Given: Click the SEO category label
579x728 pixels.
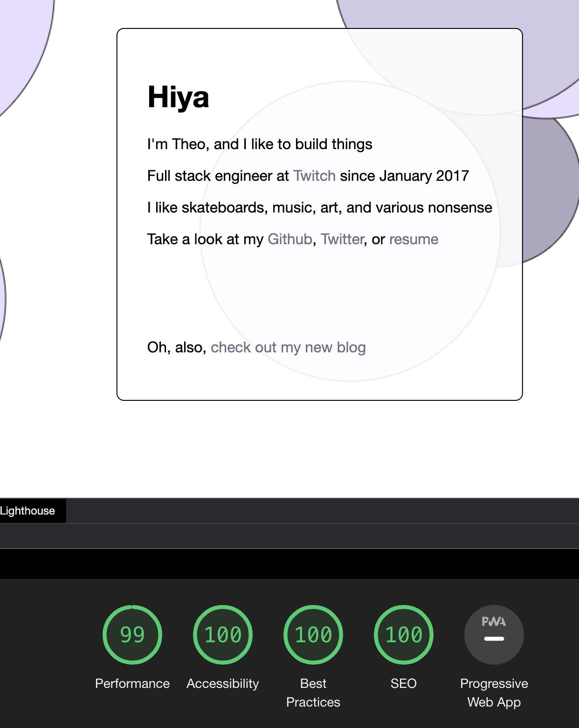Looking at the screenshot, I should pyautogui.click(x=404, y=683).
